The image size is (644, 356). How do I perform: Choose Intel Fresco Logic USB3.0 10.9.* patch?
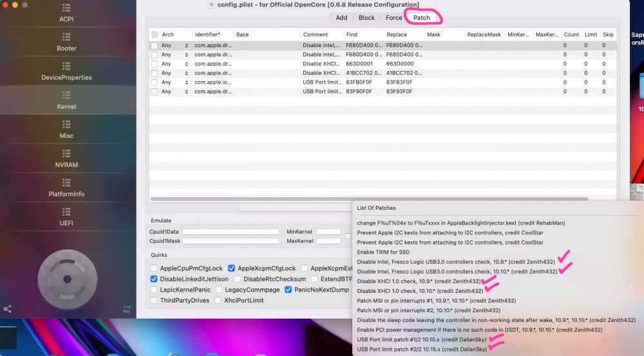[x=456, y=262]
